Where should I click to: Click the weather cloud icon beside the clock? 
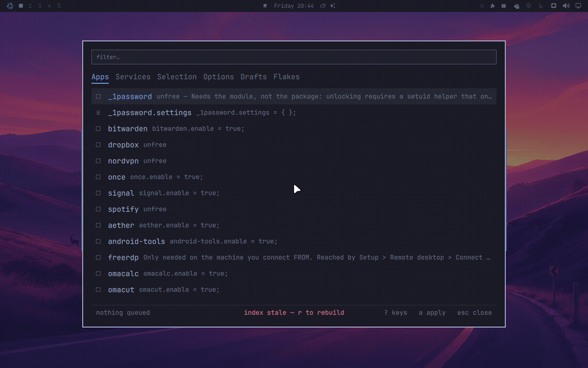323,6
